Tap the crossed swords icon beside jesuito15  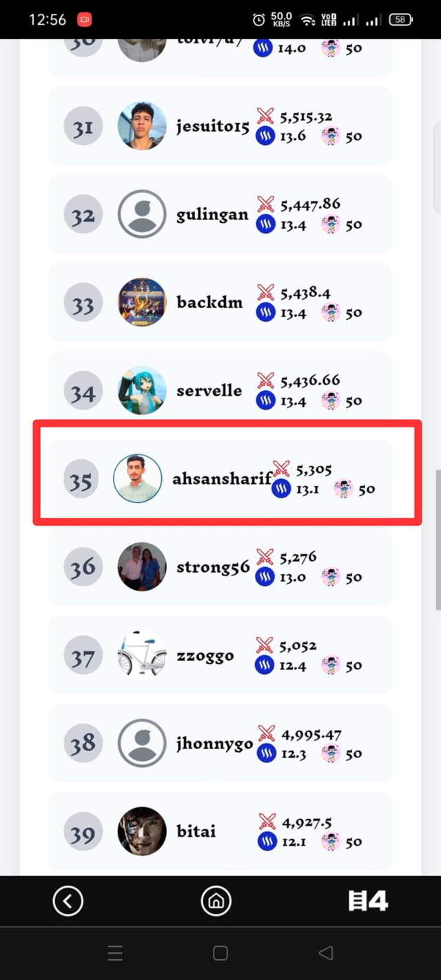(x=266, y=116)
